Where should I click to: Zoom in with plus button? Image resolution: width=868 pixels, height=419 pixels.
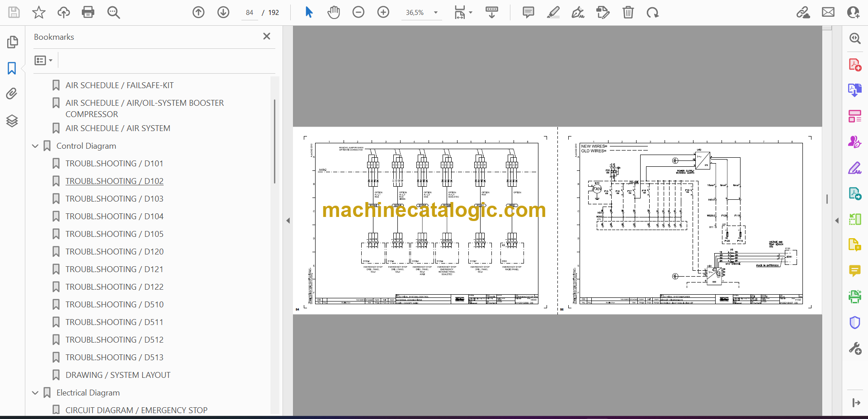[x=383, y=12]
